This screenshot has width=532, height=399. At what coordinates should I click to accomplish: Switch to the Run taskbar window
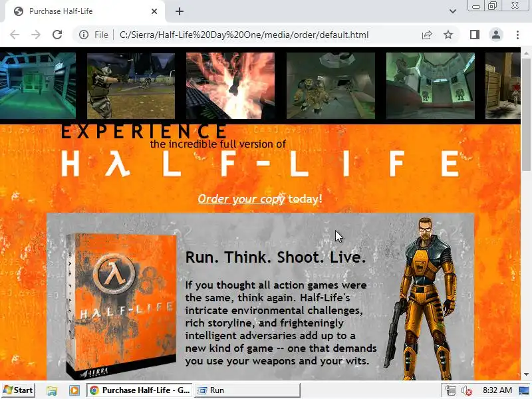(x=247, y=390)
